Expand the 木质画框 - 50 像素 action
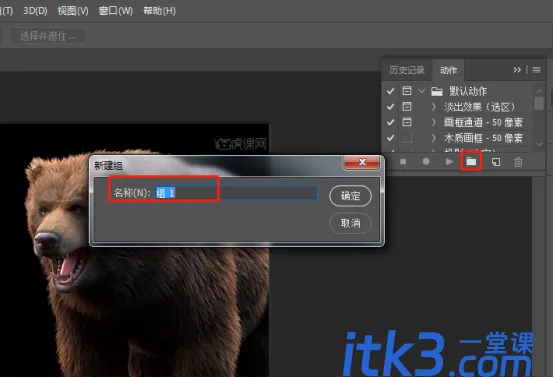554x378 pixels. (x=434, y=138)
